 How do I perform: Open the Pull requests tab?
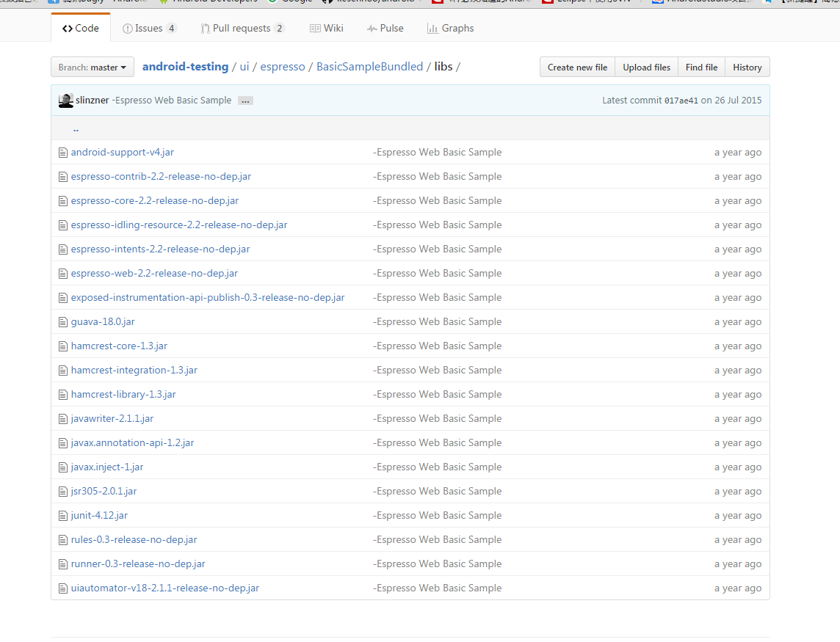coord(242,29)
